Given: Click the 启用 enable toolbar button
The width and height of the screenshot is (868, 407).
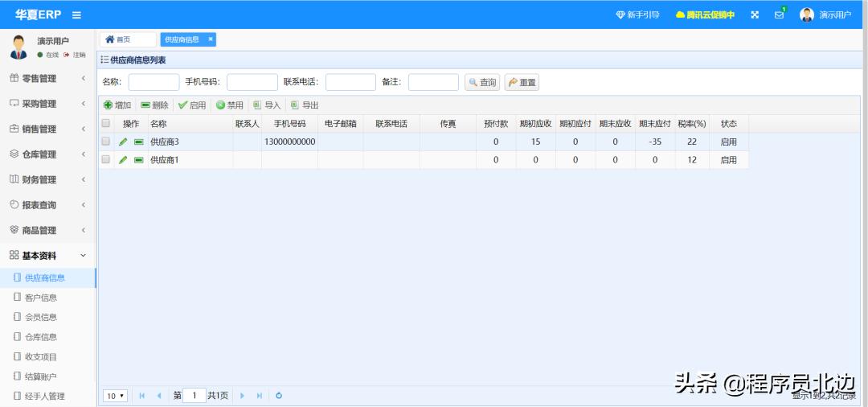Looking at the screenshot, I should tap(192, 105).
